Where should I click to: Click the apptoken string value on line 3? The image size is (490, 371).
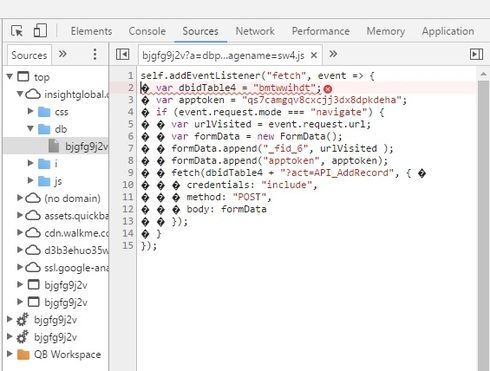(323, 100)
